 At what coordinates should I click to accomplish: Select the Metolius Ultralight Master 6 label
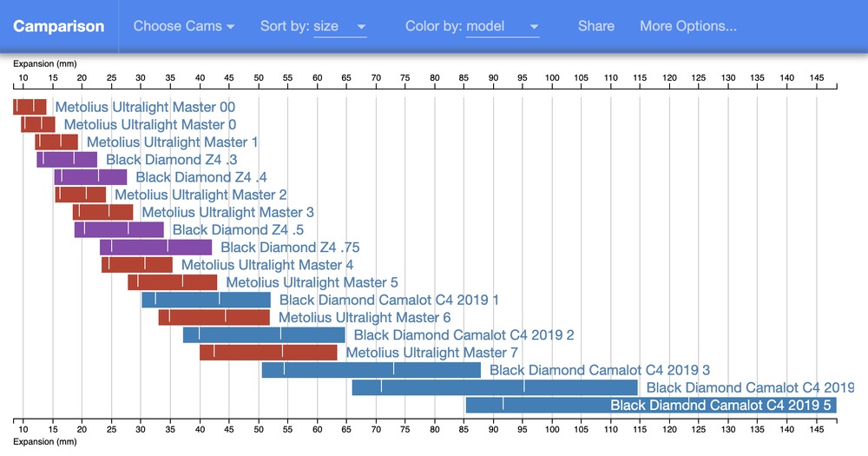[365, 318]
